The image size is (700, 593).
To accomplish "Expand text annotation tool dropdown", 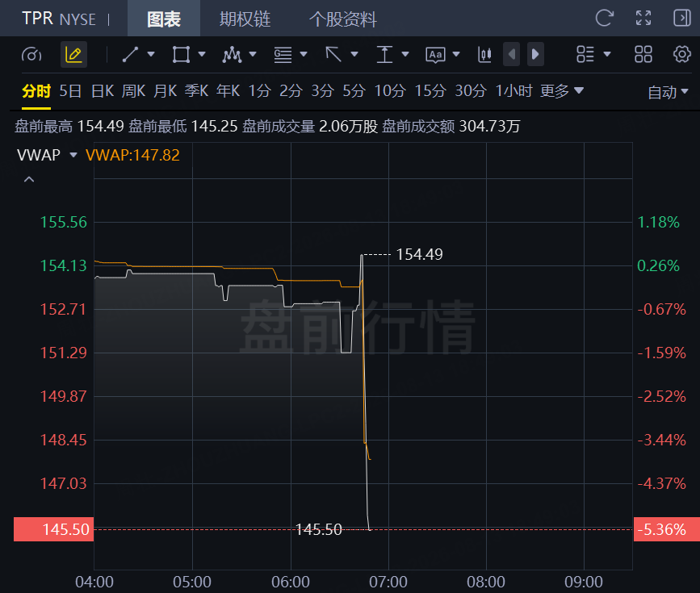I will coord(456,54).
